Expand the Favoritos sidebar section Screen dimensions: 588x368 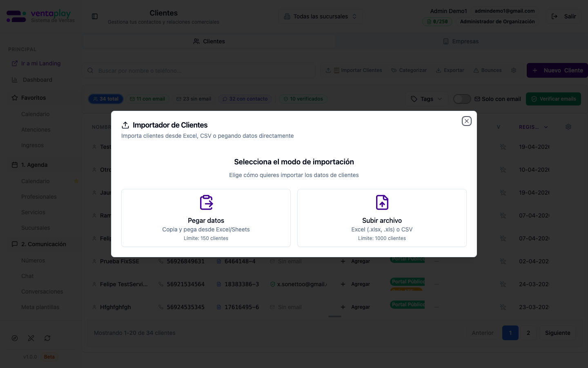[33, 98]
